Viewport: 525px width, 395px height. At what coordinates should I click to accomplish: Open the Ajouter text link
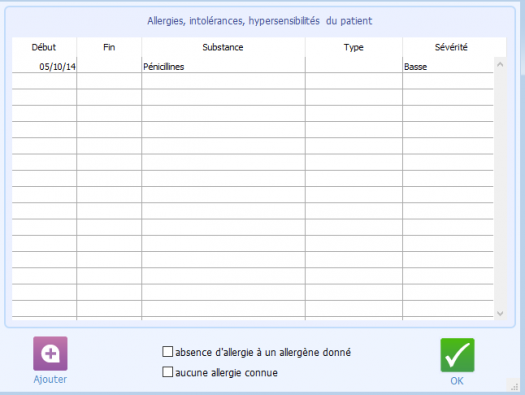50,379
